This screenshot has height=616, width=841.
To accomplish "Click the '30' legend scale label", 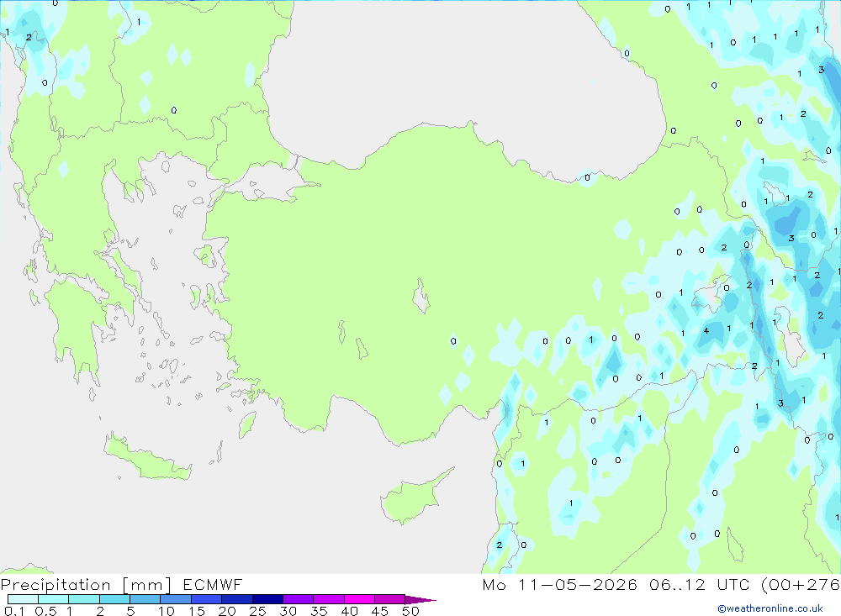I will [x=288, y=611].
